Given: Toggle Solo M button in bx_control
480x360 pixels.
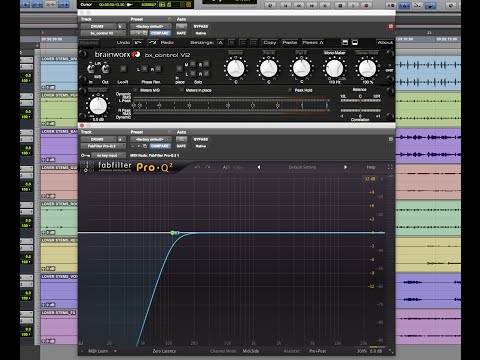Looking at the screenshot, I should click(193, 64).
